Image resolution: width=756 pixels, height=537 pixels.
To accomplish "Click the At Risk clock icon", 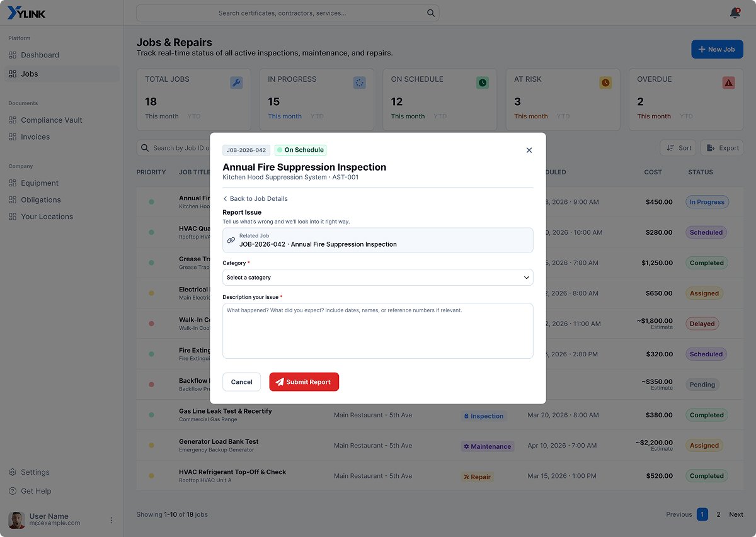I will (x=605, y=82).
